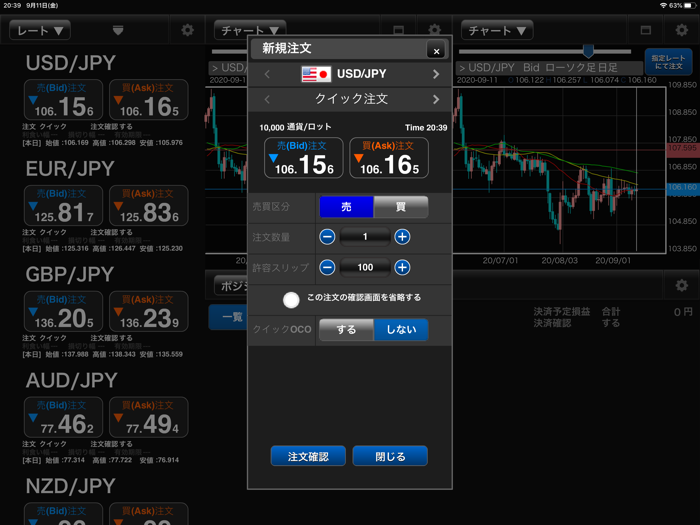The width and height of the screenshot is (700, 525).
Task: Decrease order quantity with minus button
Action: tap(327, 237)
